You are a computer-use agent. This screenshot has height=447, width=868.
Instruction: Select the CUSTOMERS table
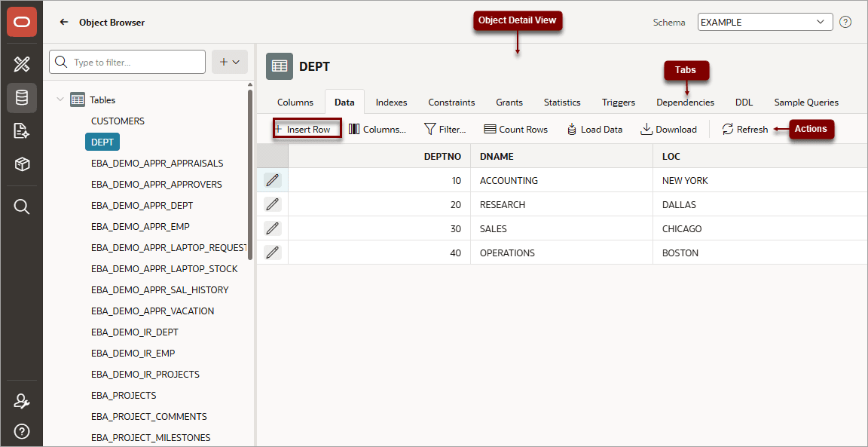(x=118, y=121)
